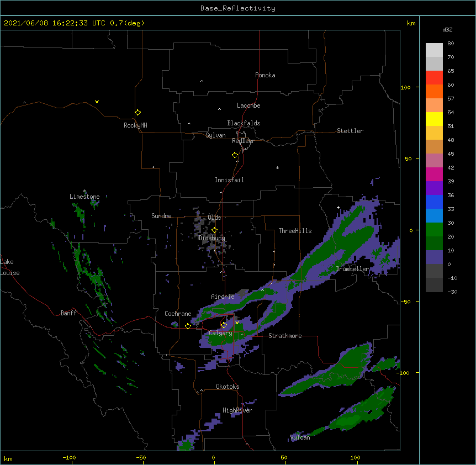Click the white plus marker north of Drumheller
Screen dimensions: 476x465
pos(338,207)
